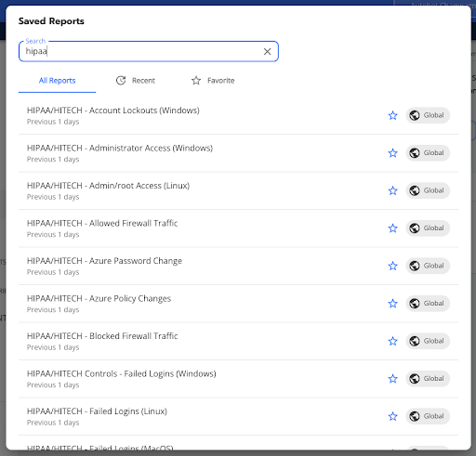Click Global badge on Azure Policy Changes row
This screenshot has height=456, width=476.
[x=428, y=304]
